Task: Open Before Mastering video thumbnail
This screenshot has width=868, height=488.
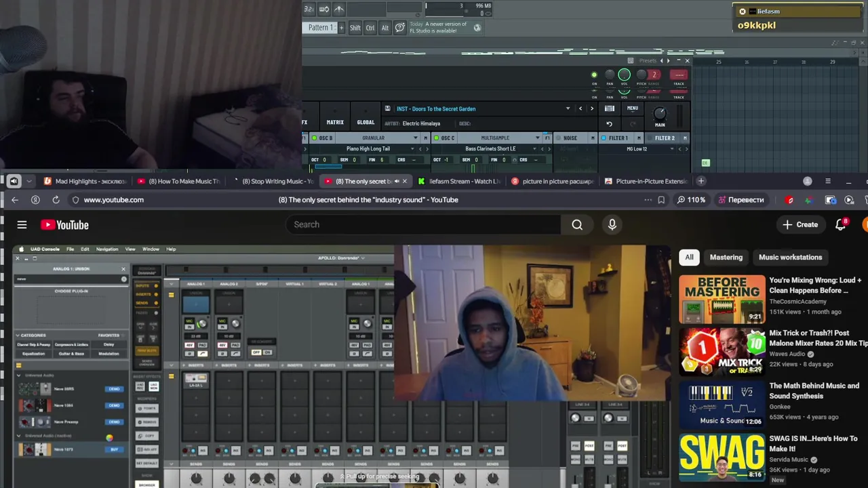Action: tap(722, 299)
